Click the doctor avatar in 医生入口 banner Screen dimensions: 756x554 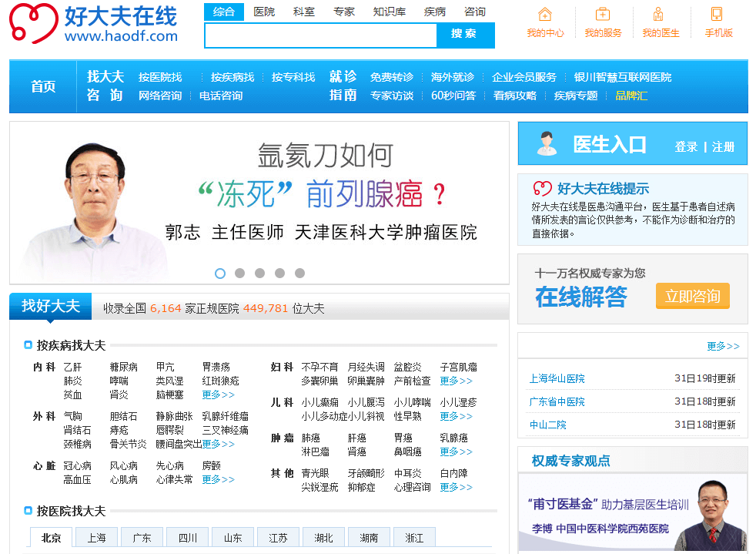click(x=547, y=143)
